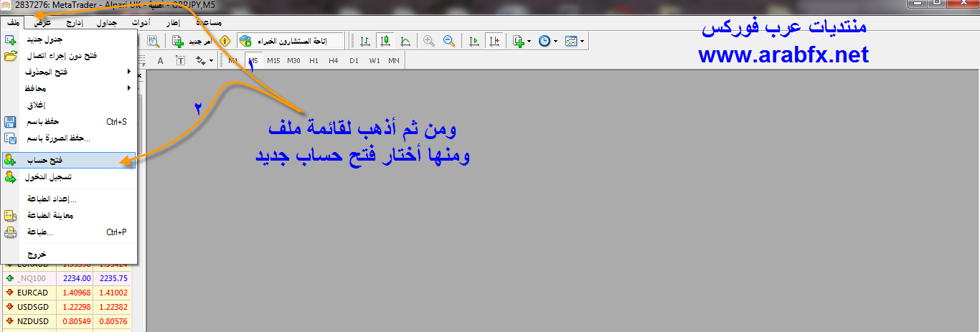Screen dimensions: 980x332
Task: Open Indicators dropdown arrow
Action: tap(529, 42)
